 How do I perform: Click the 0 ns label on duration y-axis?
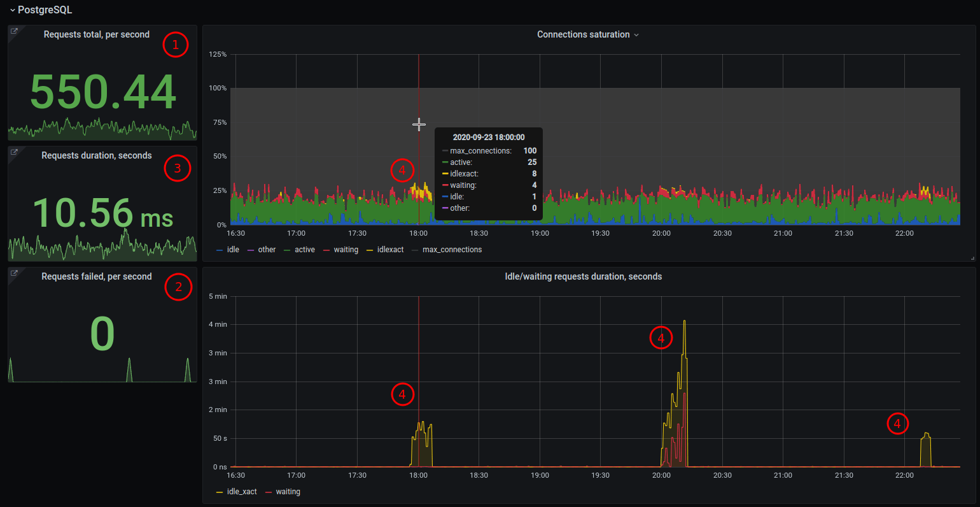click(220, 467)
